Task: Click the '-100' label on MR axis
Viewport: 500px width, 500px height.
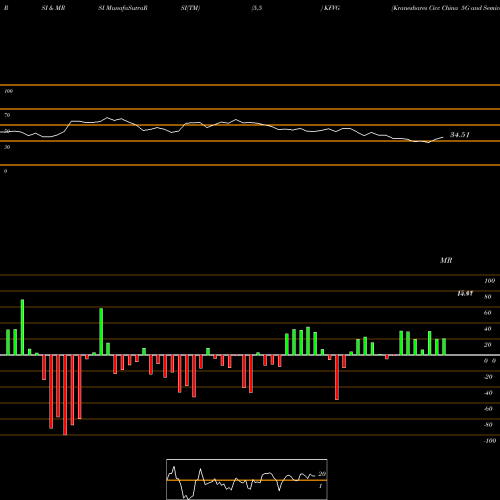Action: coord(489,441)
